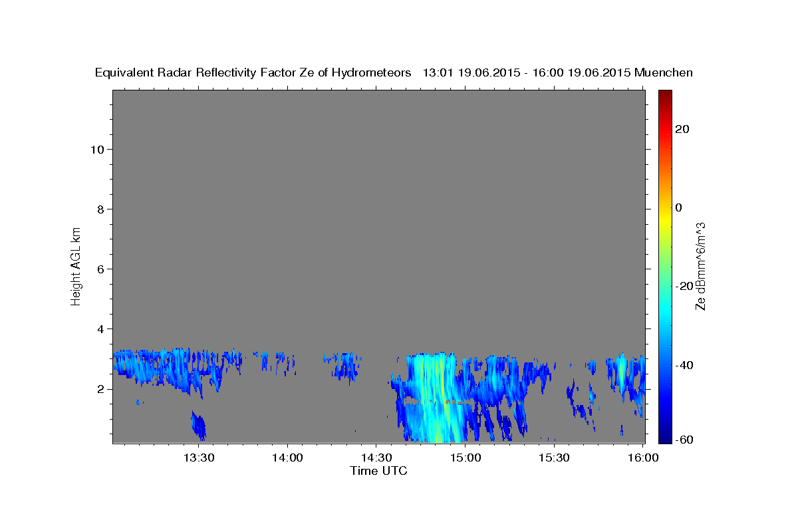Click the colorbar value '-40'

pos(685,364)
